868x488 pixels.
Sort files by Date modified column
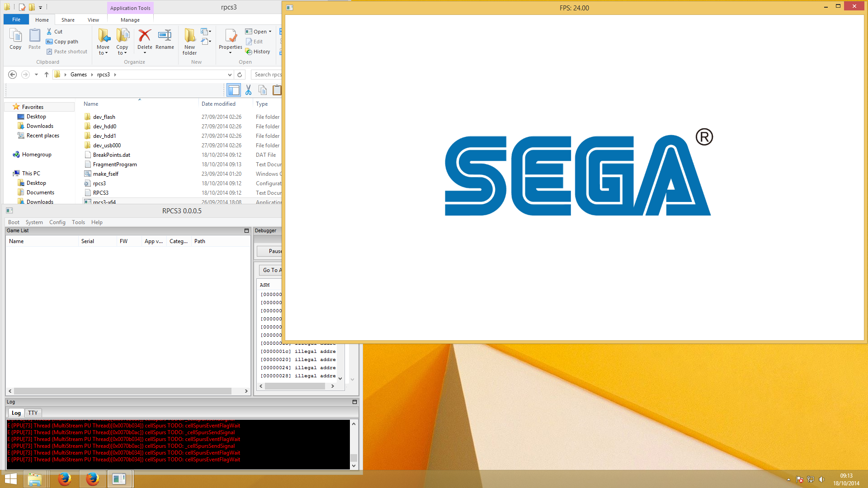(218, 104)
